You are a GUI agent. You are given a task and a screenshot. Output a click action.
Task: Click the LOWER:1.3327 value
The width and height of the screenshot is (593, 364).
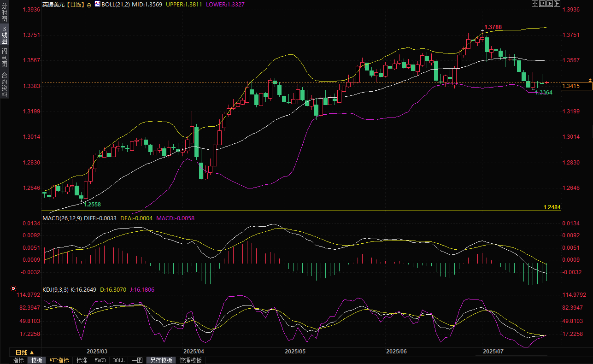pyautogui.click(x=226, y=5)
